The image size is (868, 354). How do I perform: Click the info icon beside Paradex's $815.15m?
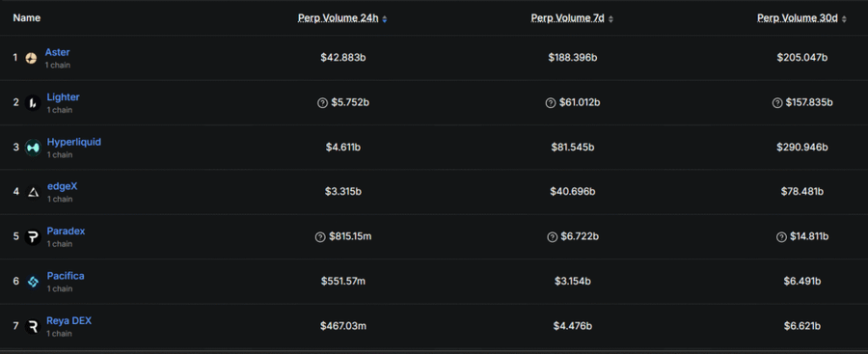coord(320,237)
